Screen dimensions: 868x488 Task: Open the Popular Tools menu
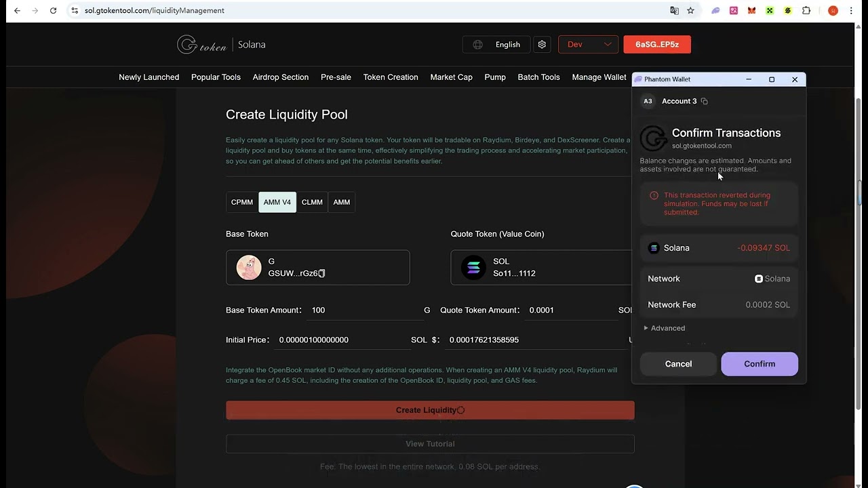(216, 77)
